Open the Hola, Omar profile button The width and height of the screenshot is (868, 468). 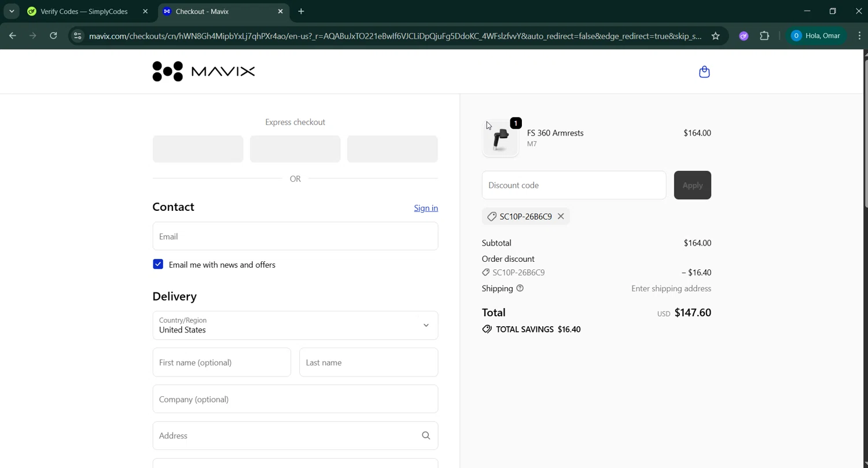pos(816,36)
